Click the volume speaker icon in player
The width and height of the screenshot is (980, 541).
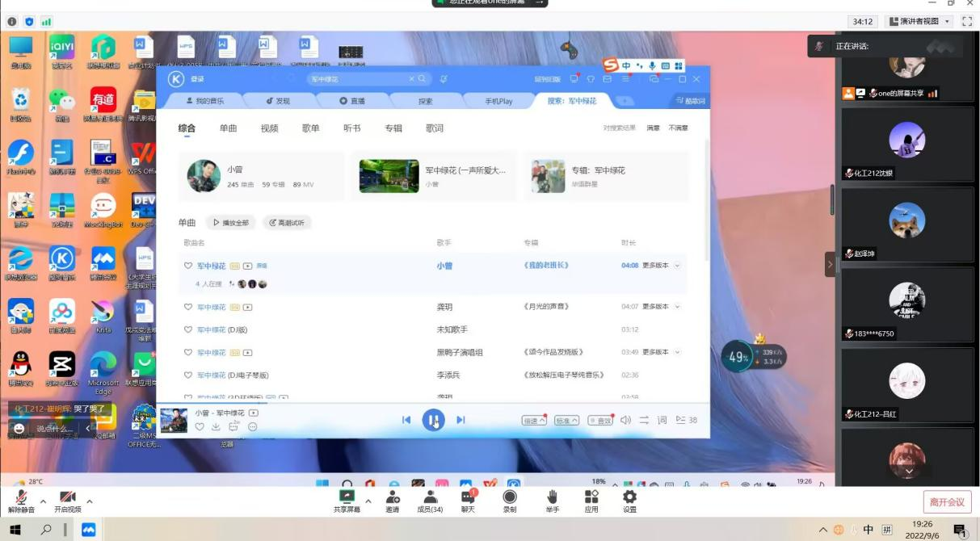coord(625,420)
